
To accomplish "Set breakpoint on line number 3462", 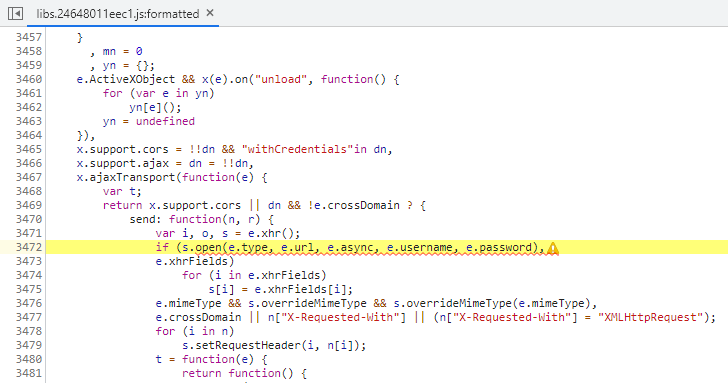I will pos(29,107).
